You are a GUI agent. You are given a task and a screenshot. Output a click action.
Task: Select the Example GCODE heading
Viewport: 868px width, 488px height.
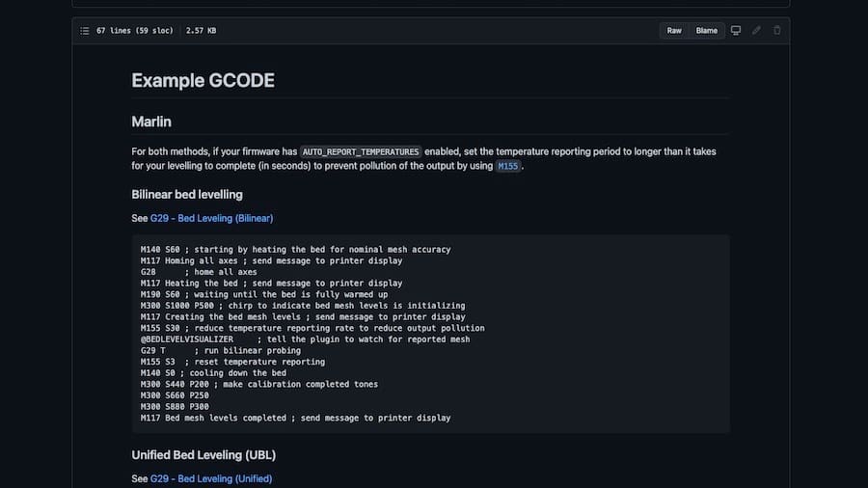point(203,80)
